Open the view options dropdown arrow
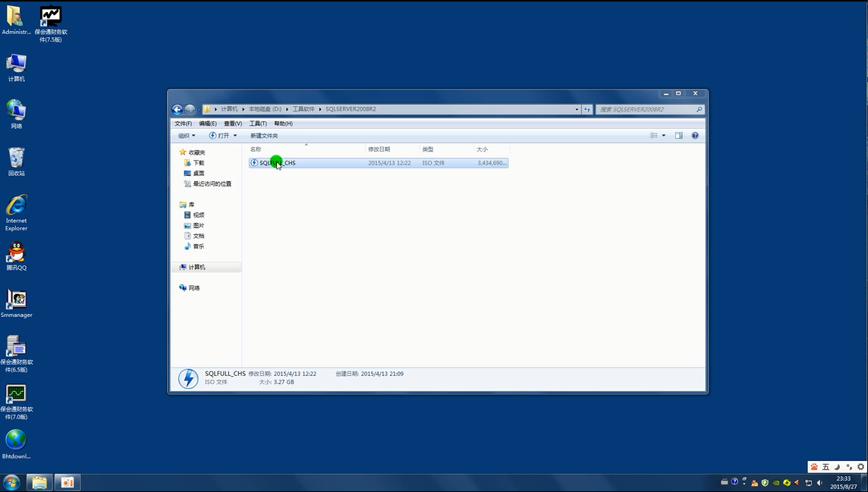The image size is (868, 492). tap(664, 136)
